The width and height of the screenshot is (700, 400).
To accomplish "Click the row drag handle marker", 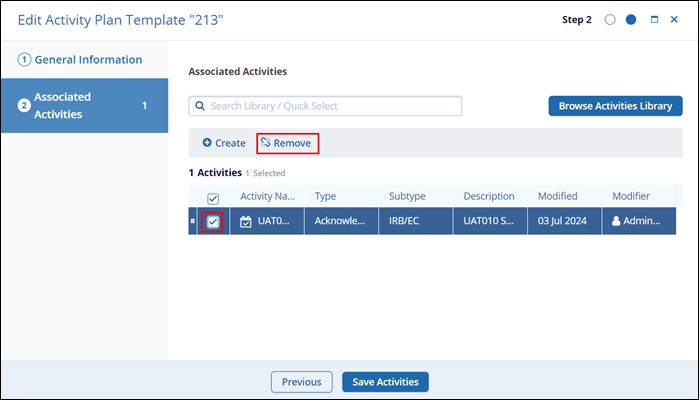I will pos(192,221).
